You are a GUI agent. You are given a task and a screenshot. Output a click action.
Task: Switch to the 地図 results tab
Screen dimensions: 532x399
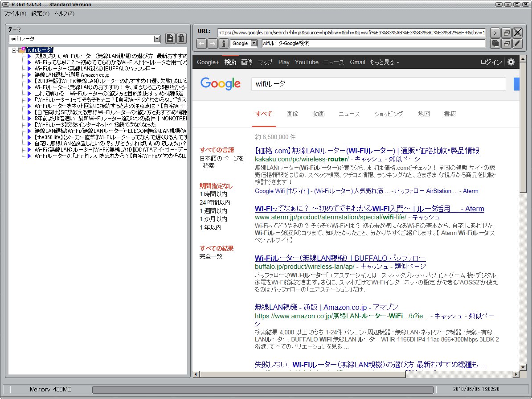[424, 114]
